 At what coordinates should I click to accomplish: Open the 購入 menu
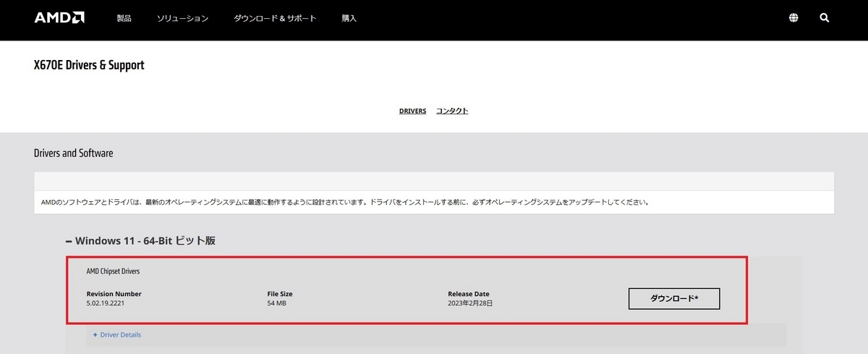(x=349, y=18)
